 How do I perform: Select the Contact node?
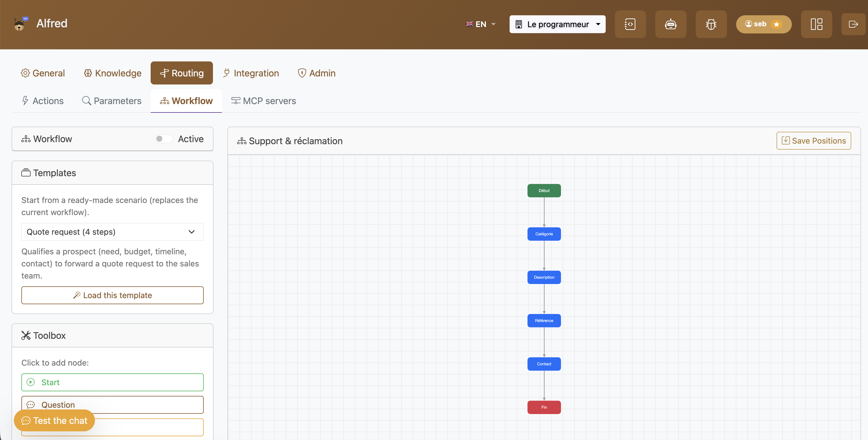544,364
